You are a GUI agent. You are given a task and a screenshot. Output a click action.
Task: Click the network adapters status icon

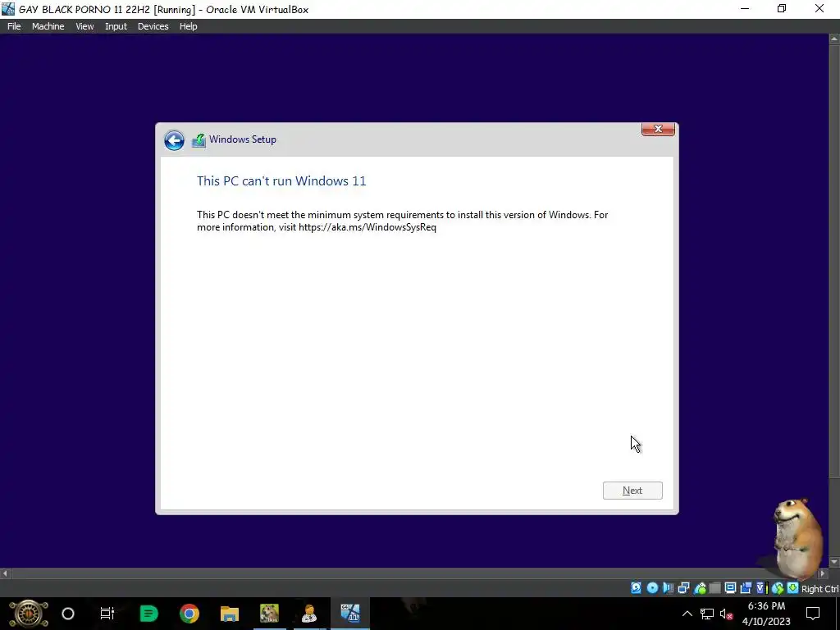683,587
